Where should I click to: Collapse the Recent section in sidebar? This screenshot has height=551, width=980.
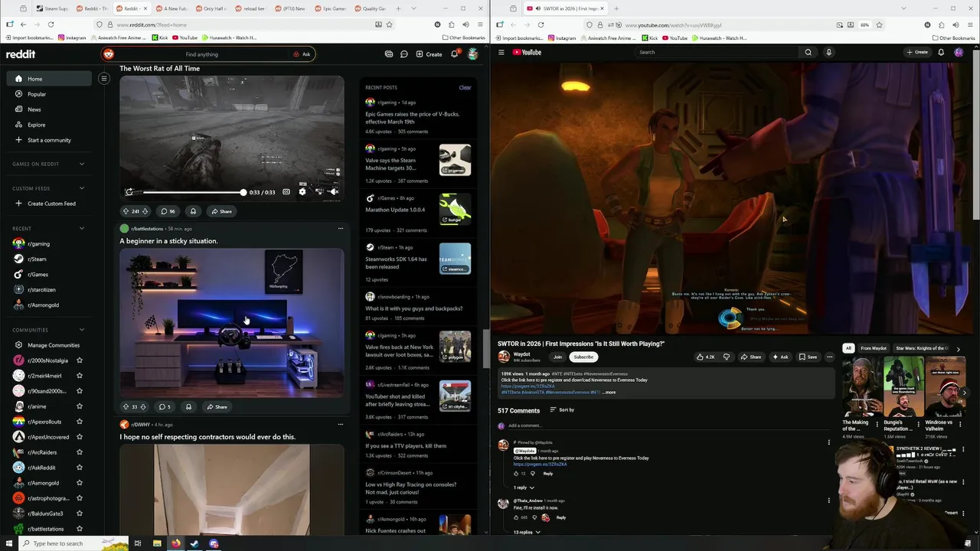click(x=81, y=228)
